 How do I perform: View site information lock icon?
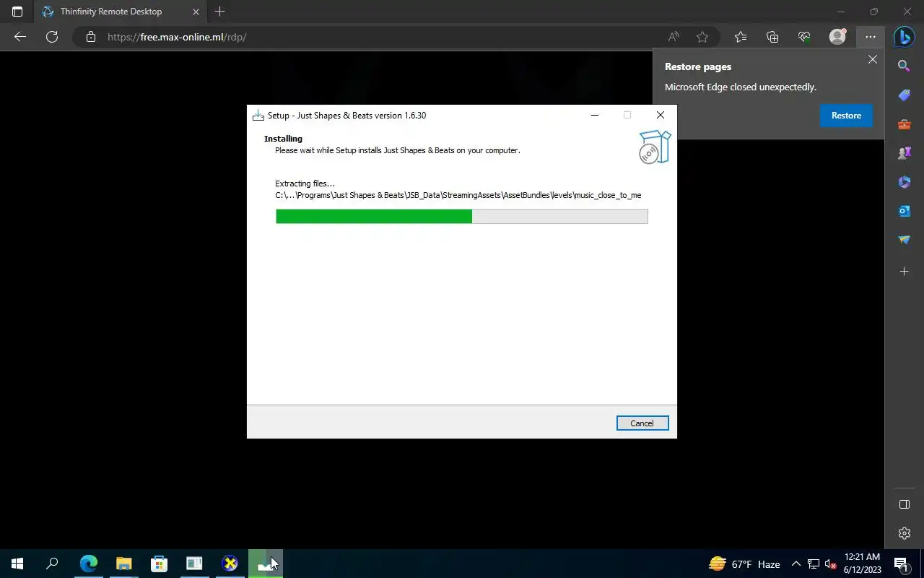(91, 37)
